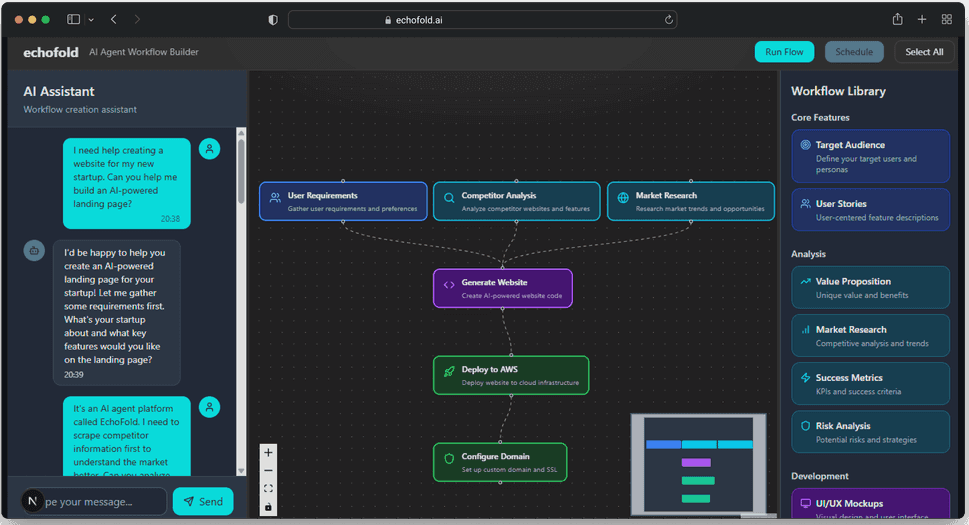Send the chat message
This screenshot has height=525, width=969.
[203, 501]
